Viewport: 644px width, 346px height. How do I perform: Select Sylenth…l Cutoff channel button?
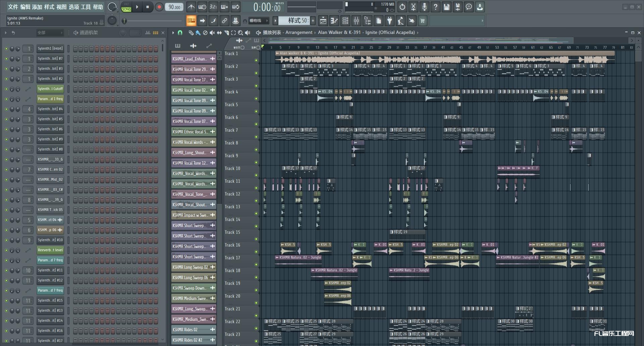[50, 89]
